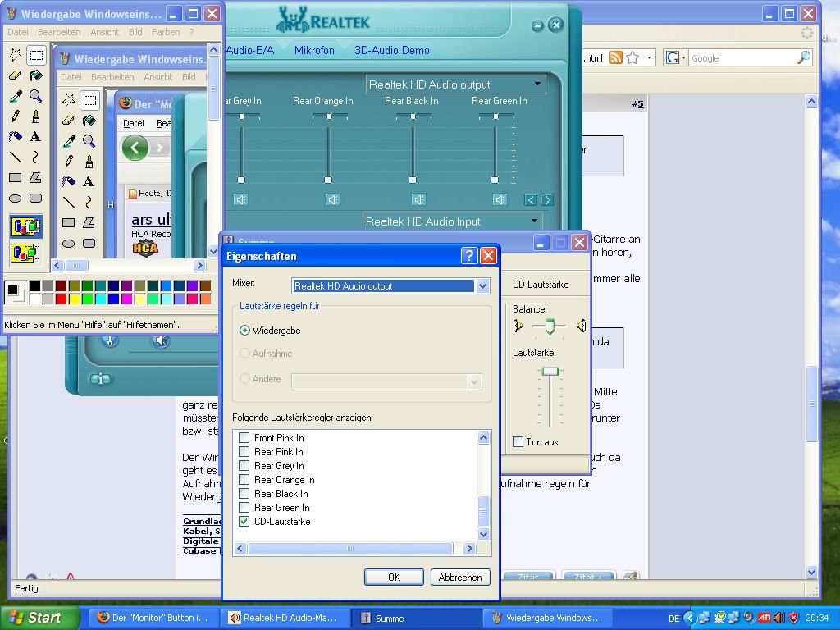The width and height of the screenshot is (840, 630).
Task: Check the Rear Pink In checkbox
Action: tap(244, 452)
